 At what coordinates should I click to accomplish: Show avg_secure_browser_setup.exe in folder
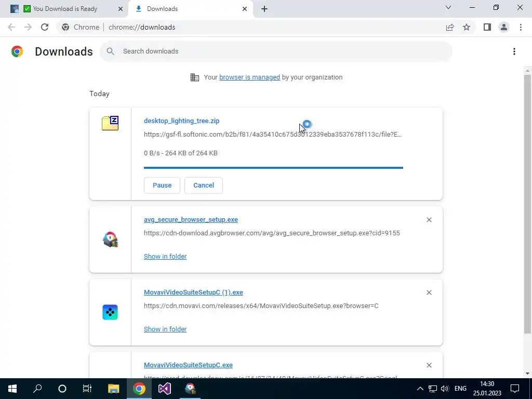165,257
